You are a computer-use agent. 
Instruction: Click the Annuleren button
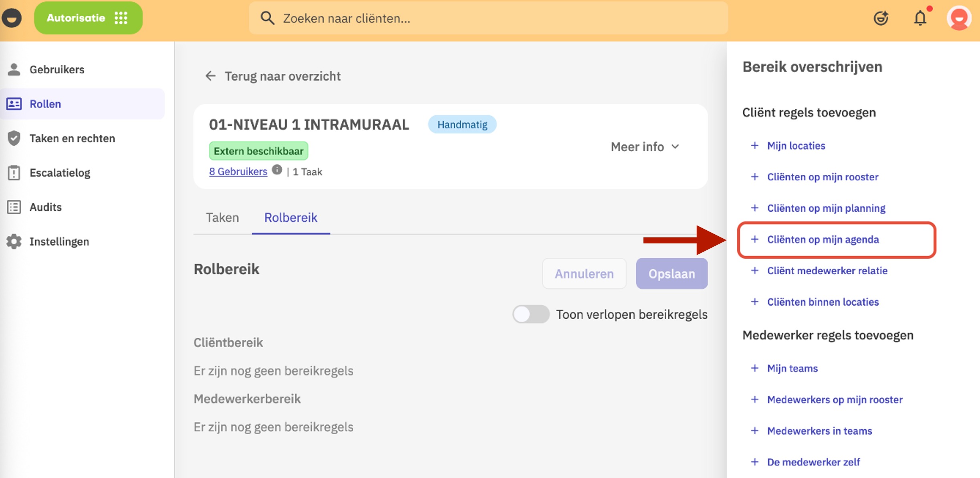click(584, 273)
